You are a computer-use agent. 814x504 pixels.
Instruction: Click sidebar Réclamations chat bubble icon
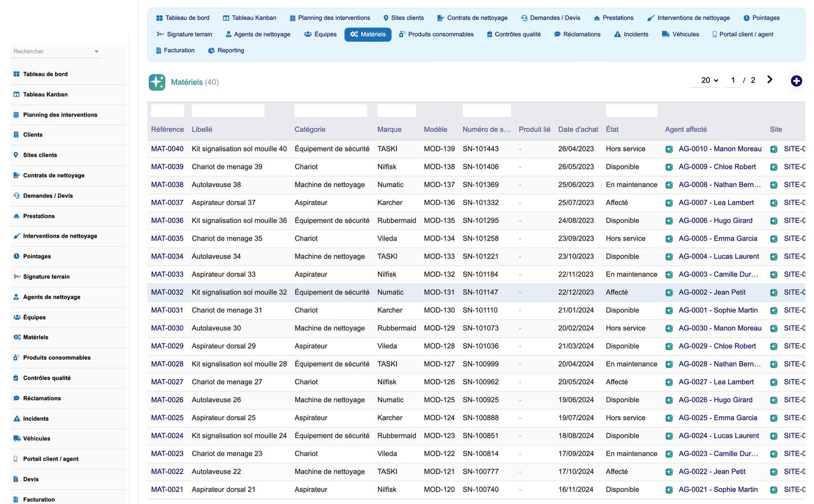point(16,399)
